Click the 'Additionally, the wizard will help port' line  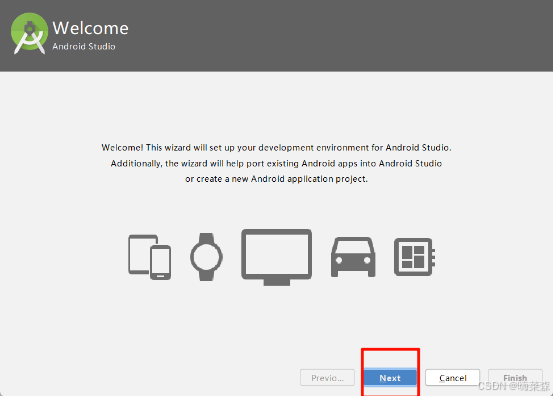point(276,163)
